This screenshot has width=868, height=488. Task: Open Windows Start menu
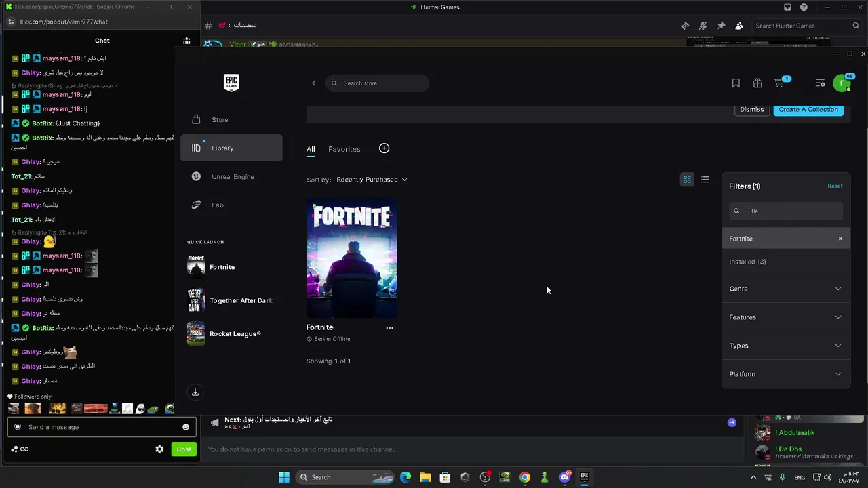click(284, 477)
